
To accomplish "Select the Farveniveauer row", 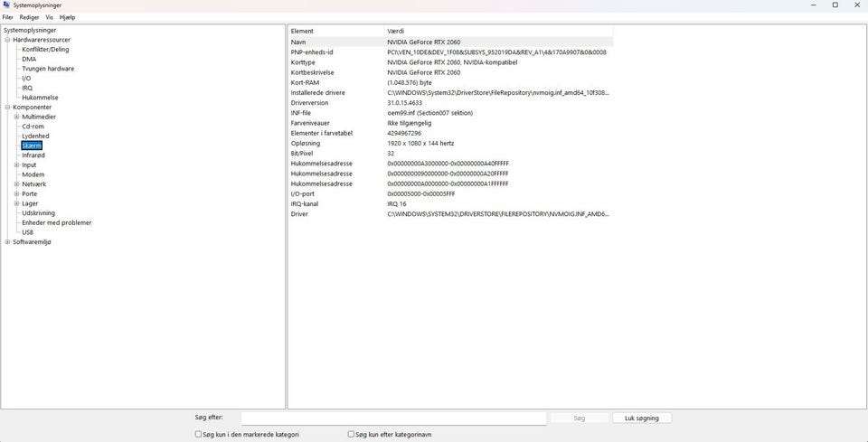I will point(450,123).
